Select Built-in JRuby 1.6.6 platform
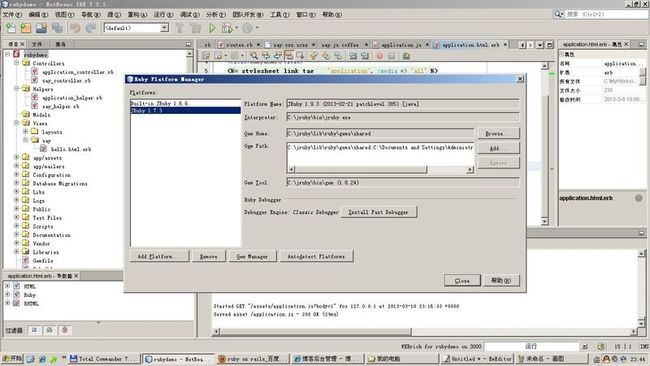The width and height of the screenshot is (650, 366). click(185, 103)
